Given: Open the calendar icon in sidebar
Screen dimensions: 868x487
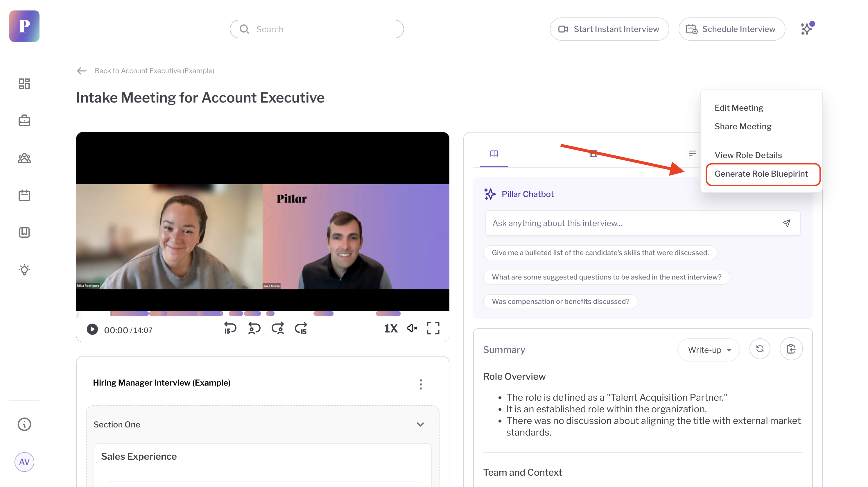Looking at the screenshot, I should click(x=24, y=195).
